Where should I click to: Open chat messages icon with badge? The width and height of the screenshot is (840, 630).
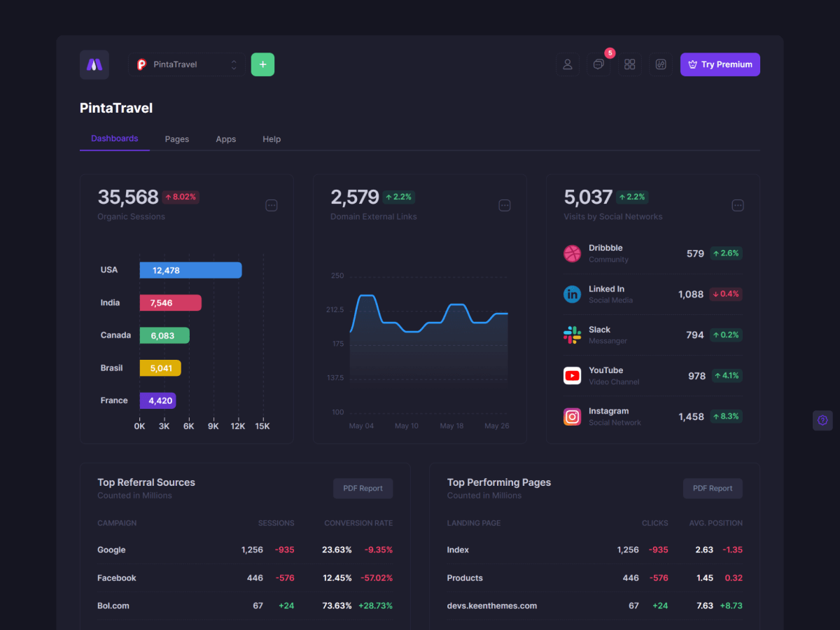[x=598, y=64]
